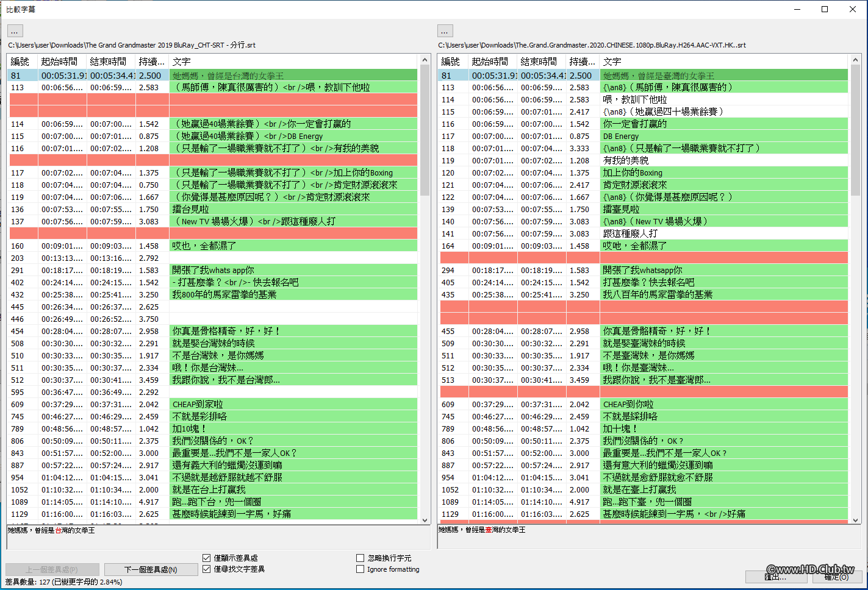Select 'CHEAP到家啦' row in left list
This screenshot has width=868, height=590.
[x=212, y=405]
